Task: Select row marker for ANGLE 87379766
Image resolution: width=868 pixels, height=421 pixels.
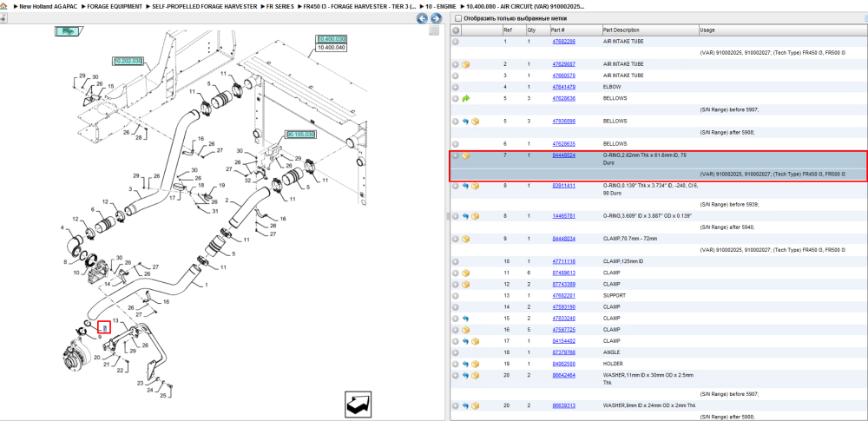Action: point(456,352)
